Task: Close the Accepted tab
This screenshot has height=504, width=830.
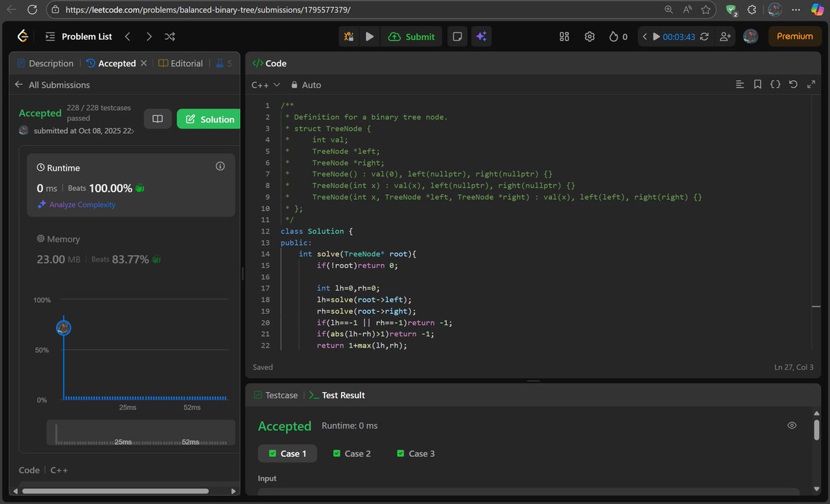Action: (x=144, y=63)
